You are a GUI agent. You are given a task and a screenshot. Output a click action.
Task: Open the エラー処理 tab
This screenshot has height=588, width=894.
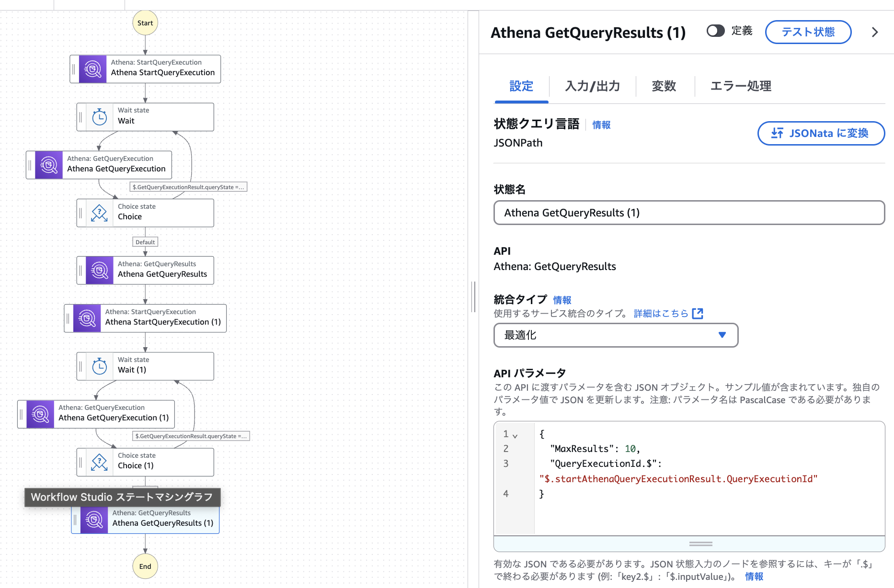[x=741, y=86]
